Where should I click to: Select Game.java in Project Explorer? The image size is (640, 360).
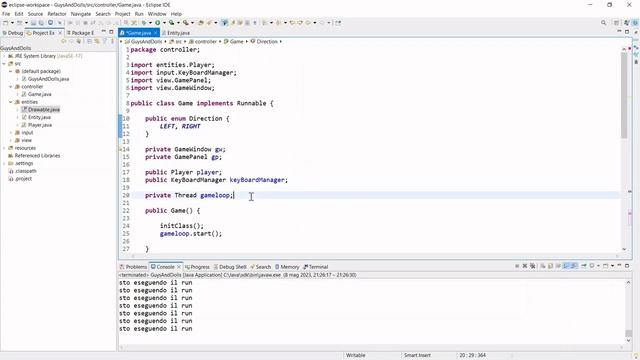(x=40, y=94)
